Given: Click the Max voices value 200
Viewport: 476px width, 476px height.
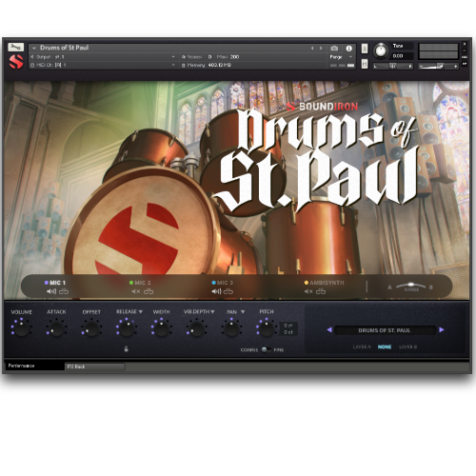Looking at the screenshot, I should pyautogui.click(x=234, y=57).
